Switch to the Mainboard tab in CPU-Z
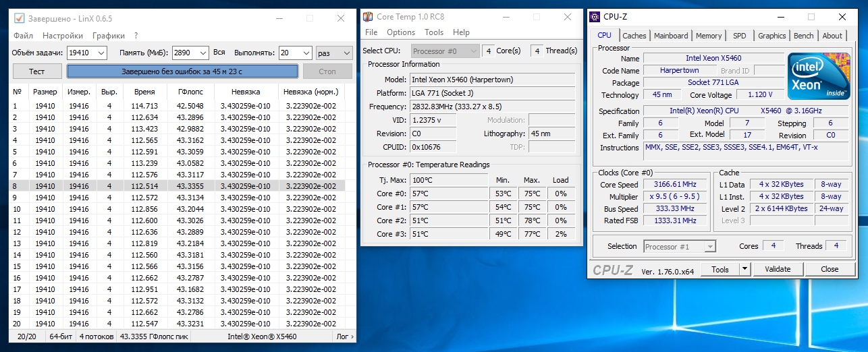868x352 pixels. coord(671,36)
